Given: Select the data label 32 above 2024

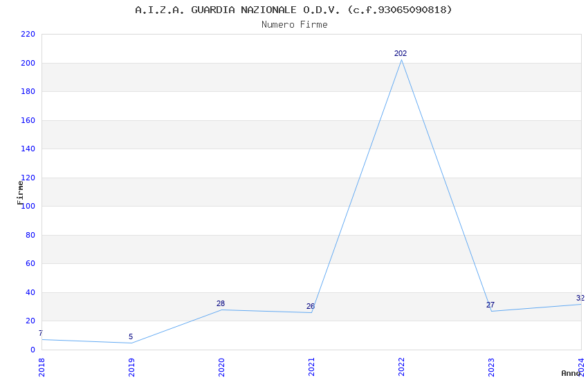Looking at the screenshot, I should pyautogui.click(x=580, y=298).
